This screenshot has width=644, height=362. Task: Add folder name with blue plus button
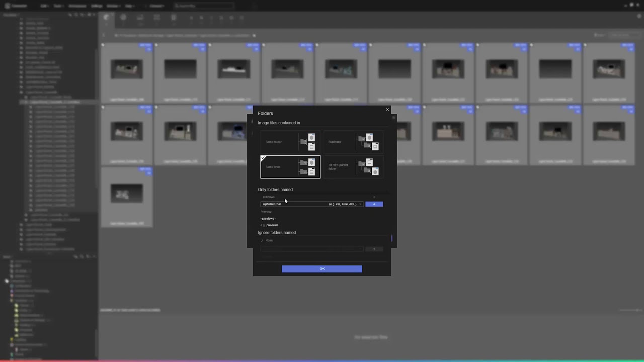coord(374,204)
